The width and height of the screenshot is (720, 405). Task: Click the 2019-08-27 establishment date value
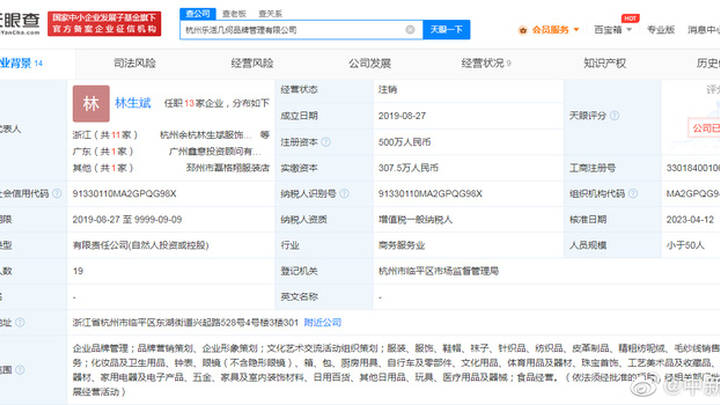click(402, 116)
